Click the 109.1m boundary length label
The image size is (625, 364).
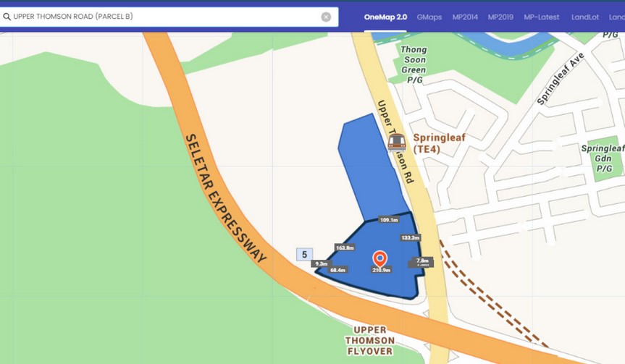[x=389, y=220]
